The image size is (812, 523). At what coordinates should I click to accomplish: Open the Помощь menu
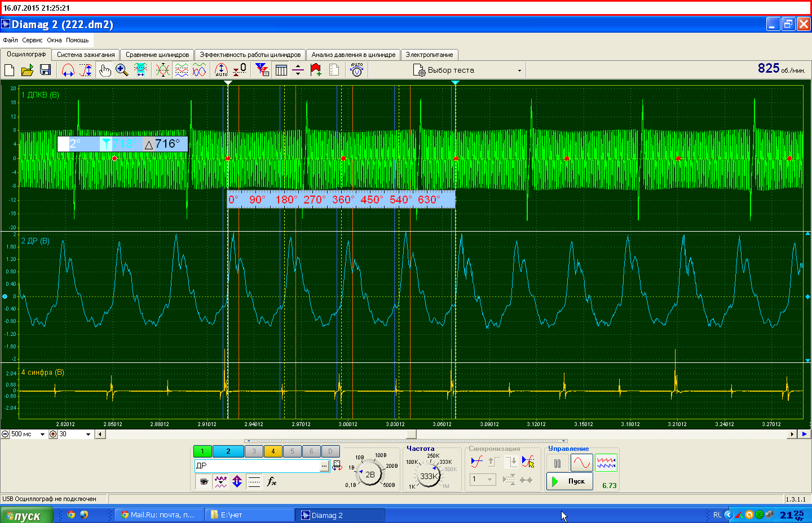coord(77,40)
